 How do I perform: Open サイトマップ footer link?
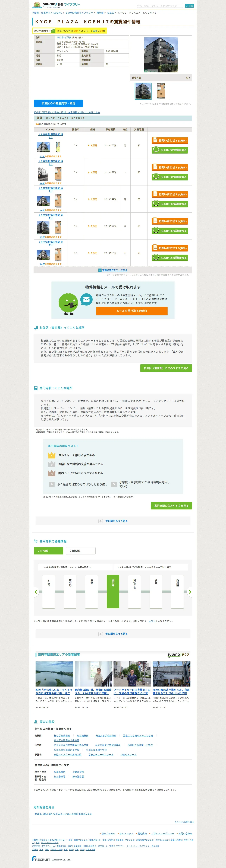coord(127,833)
